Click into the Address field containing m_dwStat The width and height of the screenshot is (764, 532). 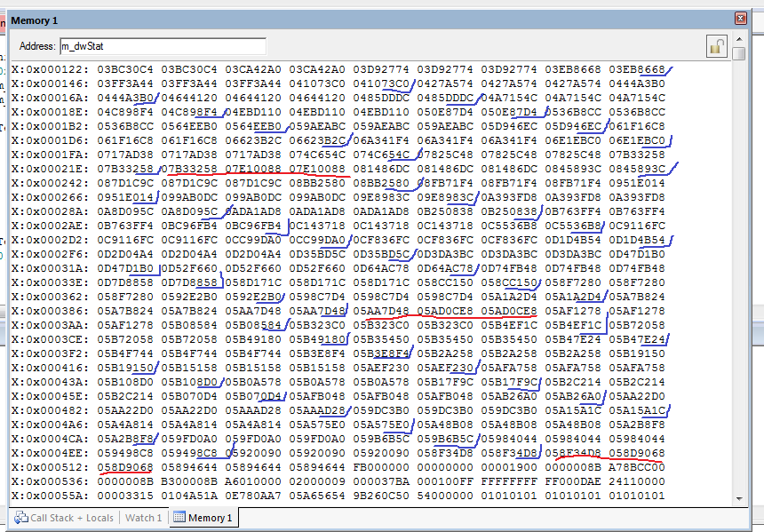pyautogui.click(x=162, y=46)
